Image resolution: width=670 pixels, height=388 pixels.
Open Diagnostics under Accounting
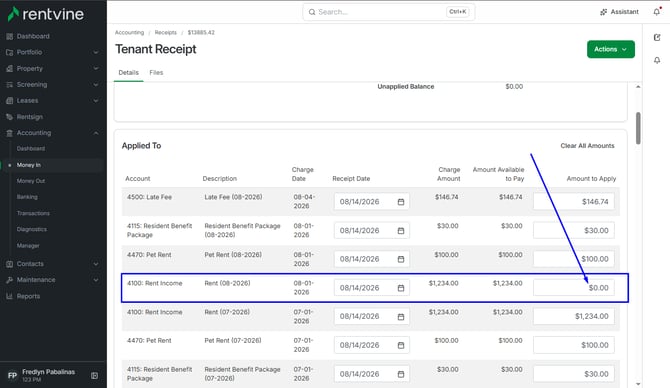click(32, 229)
